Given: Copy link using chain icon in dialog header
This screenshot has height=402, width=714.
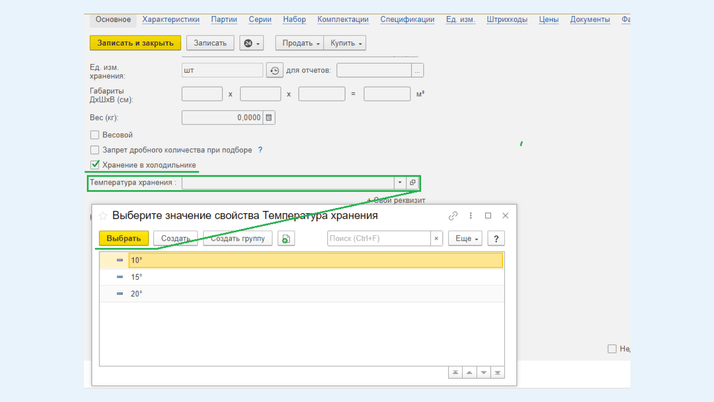Looking at the screenshot, I should click(x=453, y=216).
